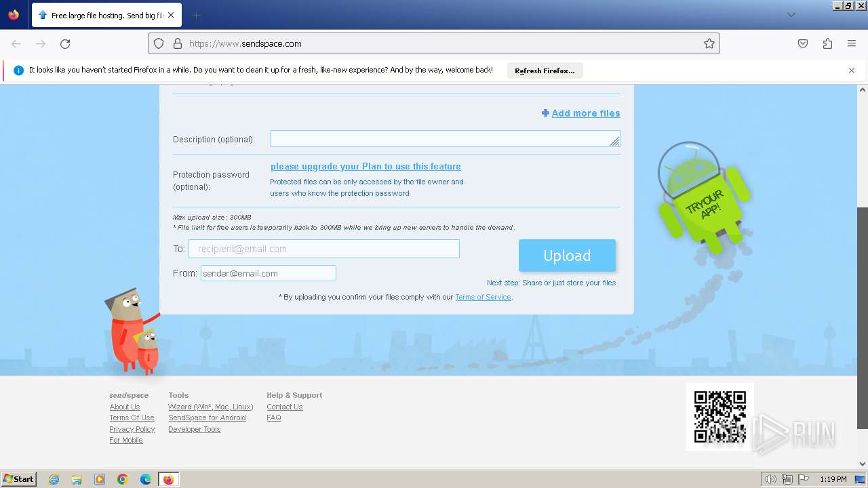The height and width of the screenshot is (488, 868).
Task: Go back with the left arrow
Action: [16, 43]
